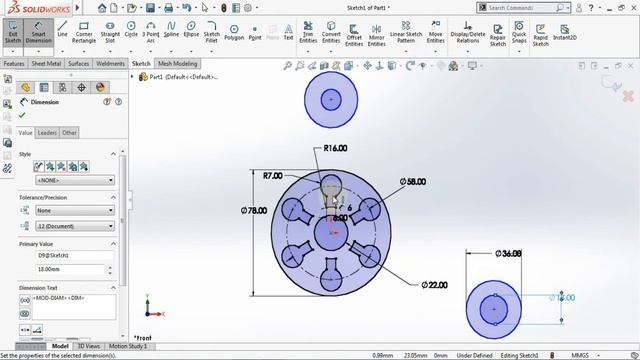Select the Ø58.00 dimension
The width and height of the screenshot is (640, 360).
(x=413, y=182)
